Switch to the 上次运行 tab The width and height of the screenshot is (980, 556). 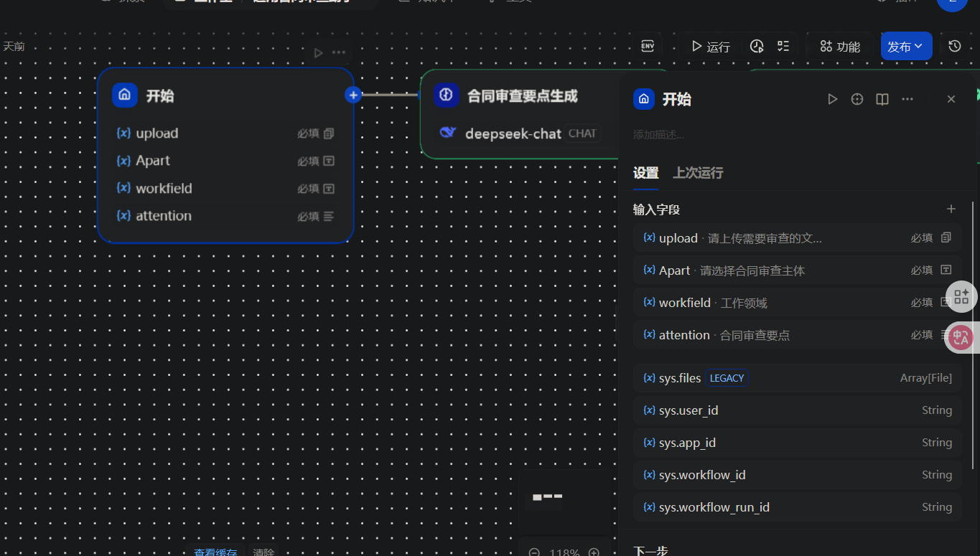pyautogui.click(x=698, y=173)
